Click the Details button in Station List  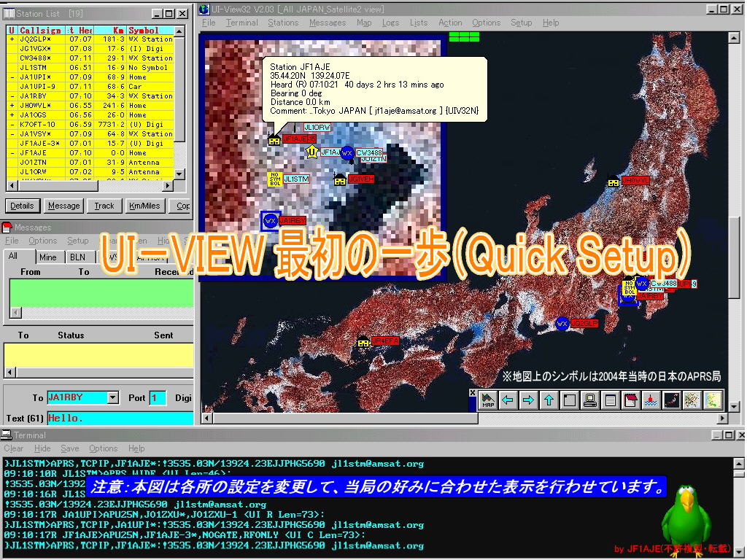[22, 206]
